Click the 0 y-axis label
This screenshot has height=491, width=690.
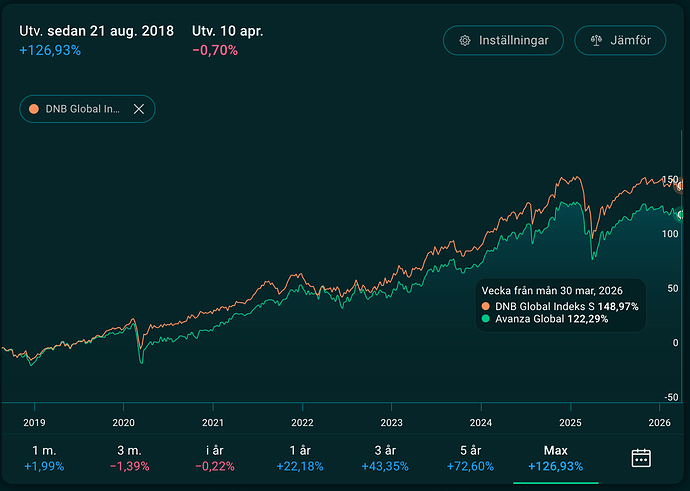pyautogui.click(x=675, y=343)
